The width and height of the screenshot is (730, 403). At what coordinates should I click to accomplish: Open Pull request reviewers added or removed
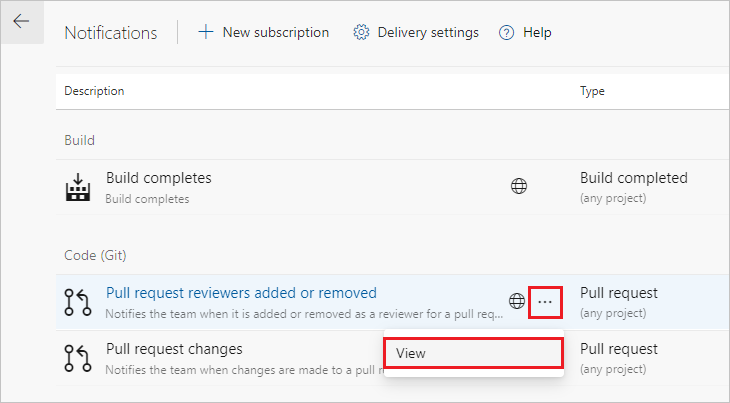click(x=241, y=293)
